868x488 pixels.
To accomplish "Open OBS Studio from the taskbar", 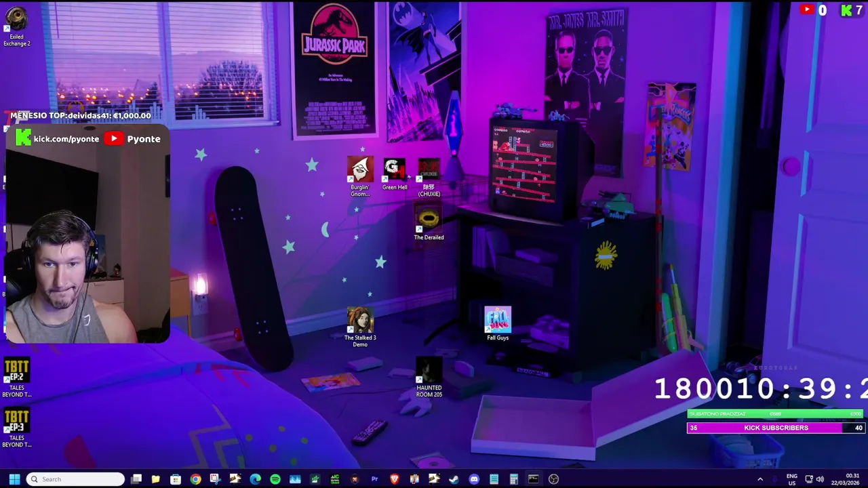I will (553, 479).
